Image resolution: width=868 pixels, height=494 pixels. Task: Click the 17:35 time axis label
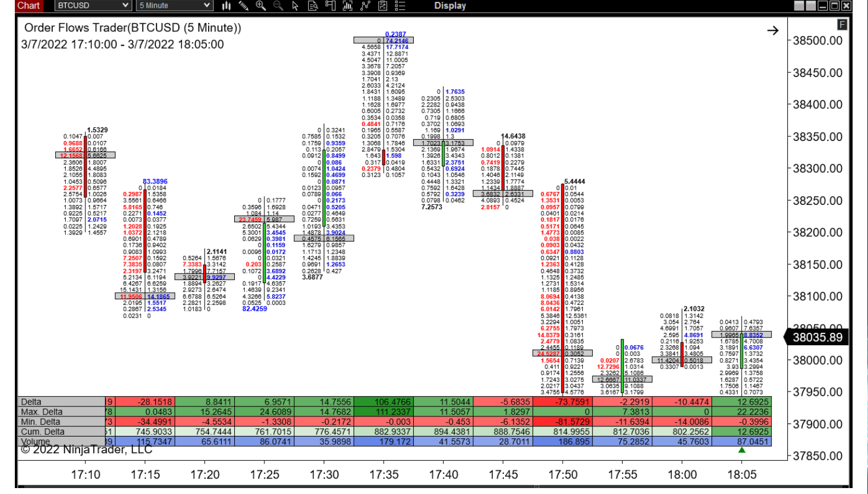point(384,475)
